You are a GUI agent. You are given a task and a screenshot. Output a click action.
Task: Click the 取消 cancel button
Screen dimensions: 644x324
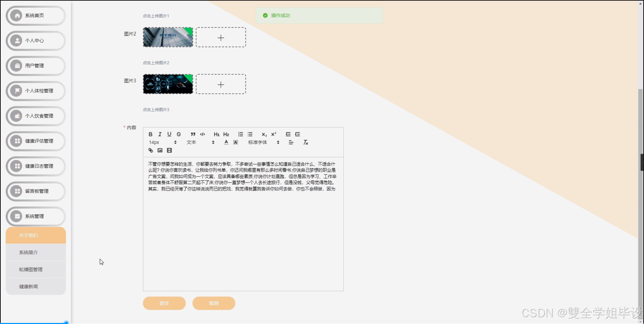pyautogui.click(x=213, y=303)
